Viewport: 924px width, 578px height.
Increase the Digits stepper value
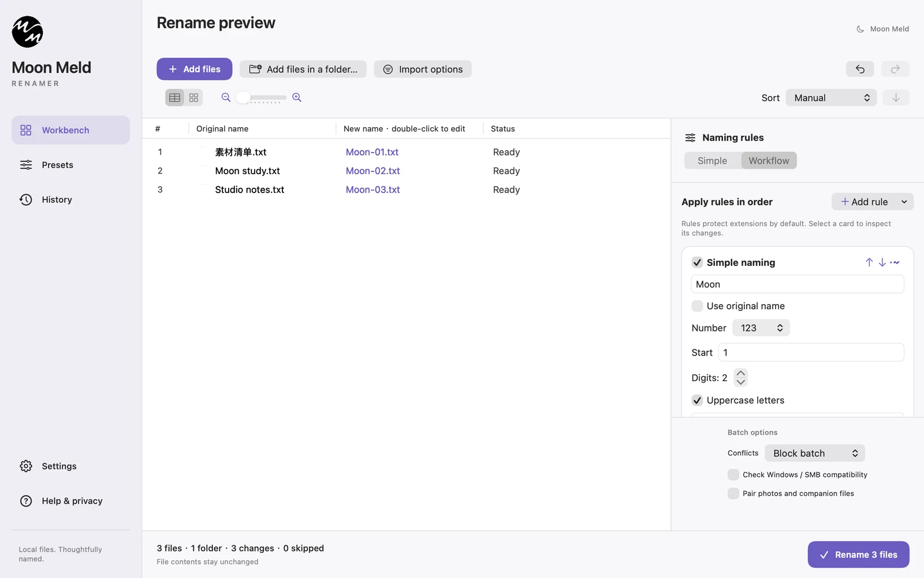(741, 373)
